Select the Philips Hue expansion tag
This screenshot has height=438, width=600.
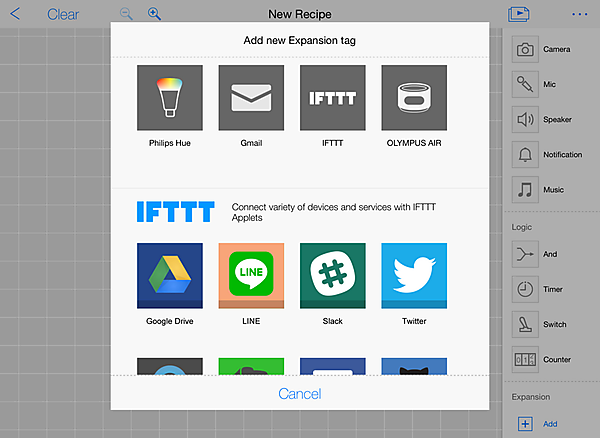170,98
